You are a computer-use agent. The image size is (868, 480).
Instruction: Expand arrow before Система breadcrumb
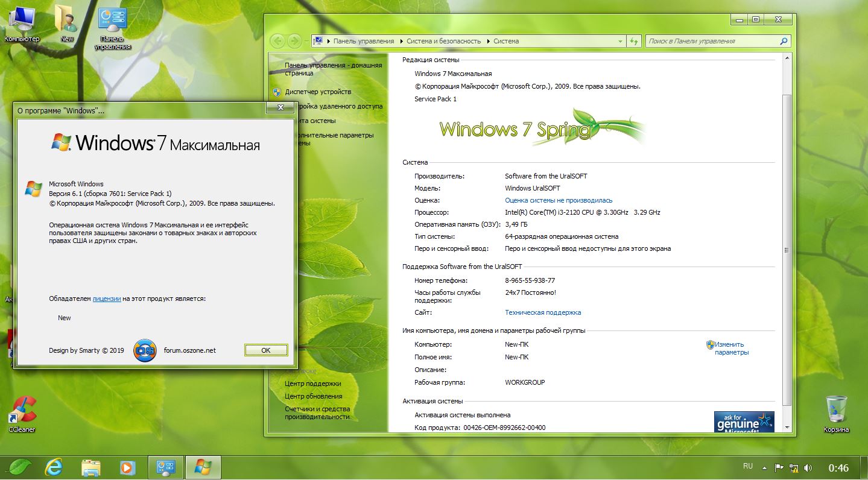click(489, 41)
